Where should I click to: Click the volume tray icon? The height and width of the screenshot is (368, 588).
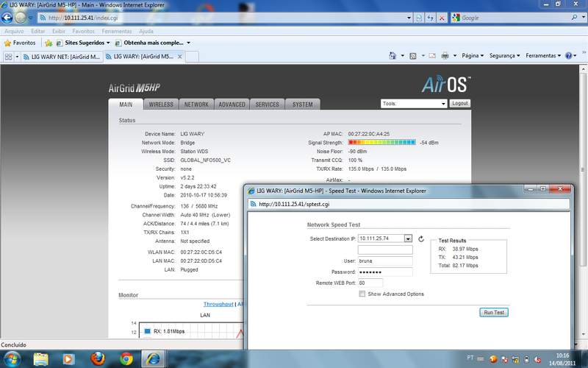(537, 359)
